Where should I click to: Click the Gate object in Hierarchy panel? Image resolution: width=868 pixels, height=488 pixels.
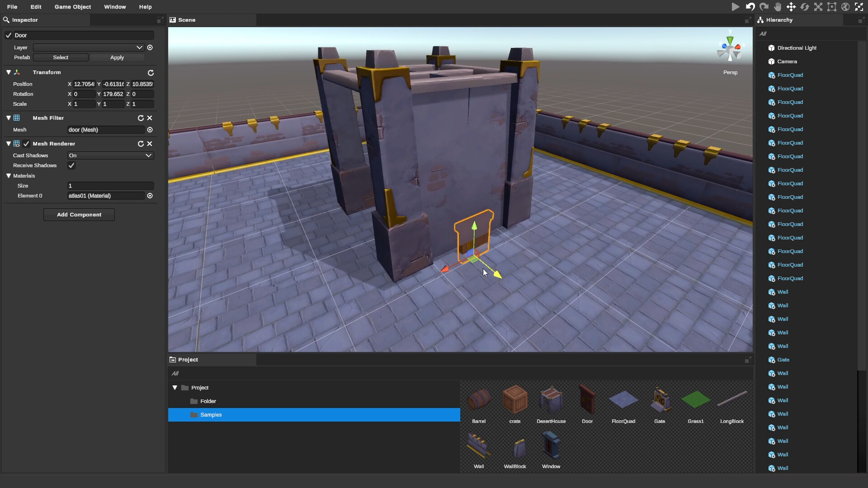pos(783,359)
